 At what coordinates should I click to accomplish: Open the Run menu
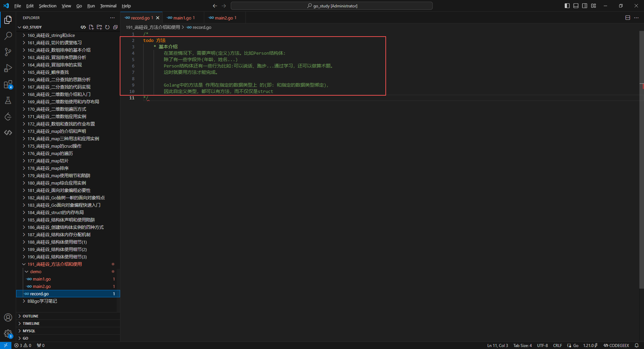[91, 6]
